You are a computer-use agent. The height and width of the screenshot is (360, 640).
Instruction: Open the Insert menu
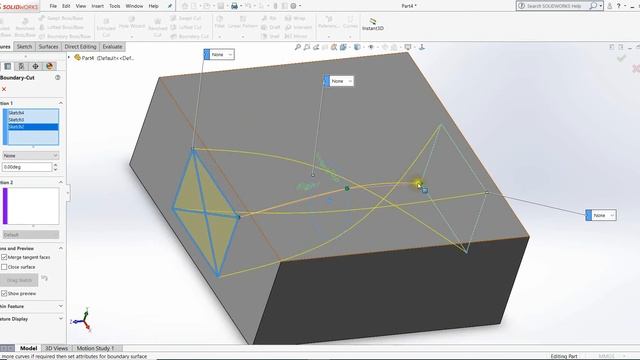(x=97, y=6)
